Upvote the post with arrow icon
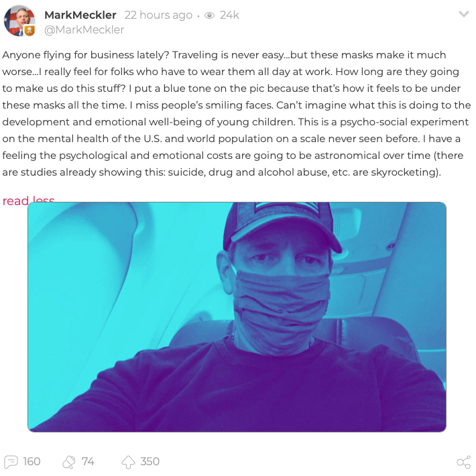Image resolution: width=476 pixels, height=476 pixels. (x=128, y=462)
